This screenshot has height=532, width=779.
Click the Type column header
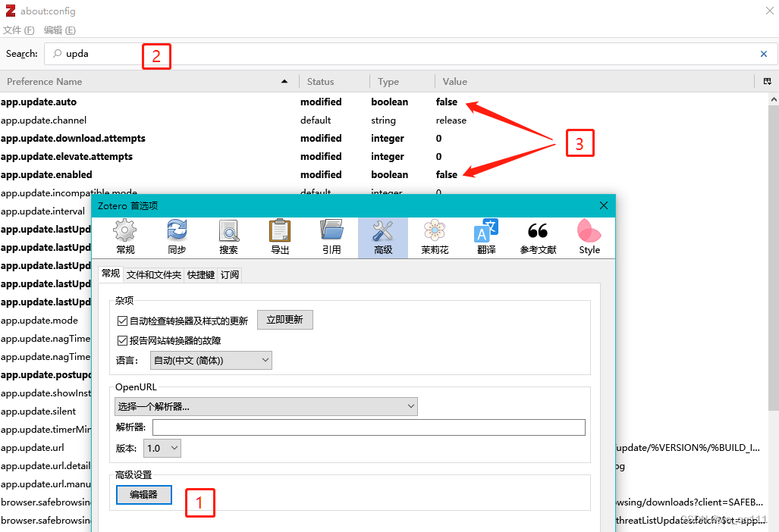click(403, 81)
